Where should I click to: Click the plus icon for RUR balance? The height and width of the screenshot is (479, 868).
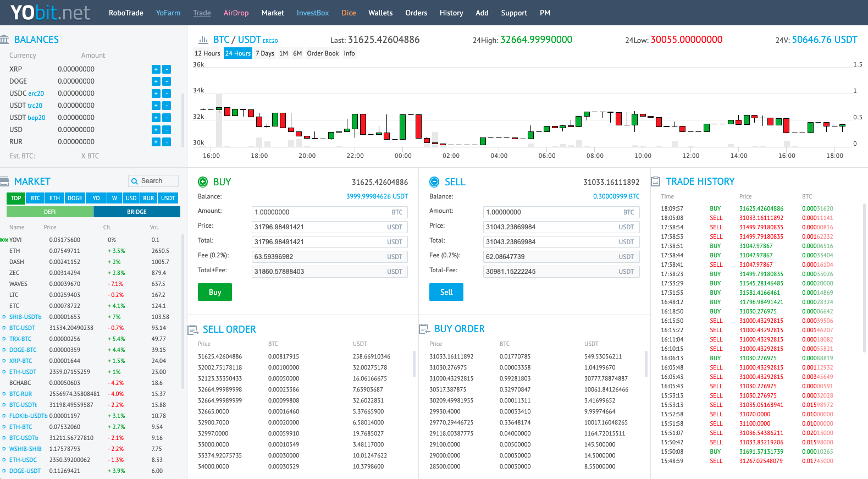[156, 142]
